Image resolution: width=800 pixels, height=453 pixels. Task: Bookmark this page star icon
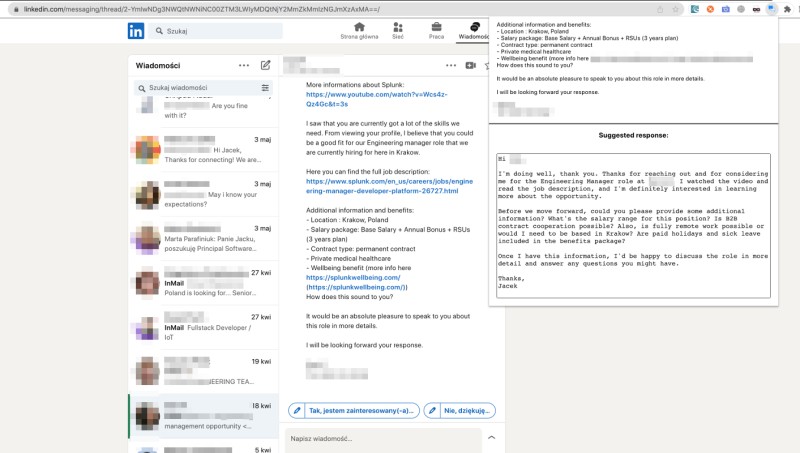pyautogui.click(x=676, y=9)
